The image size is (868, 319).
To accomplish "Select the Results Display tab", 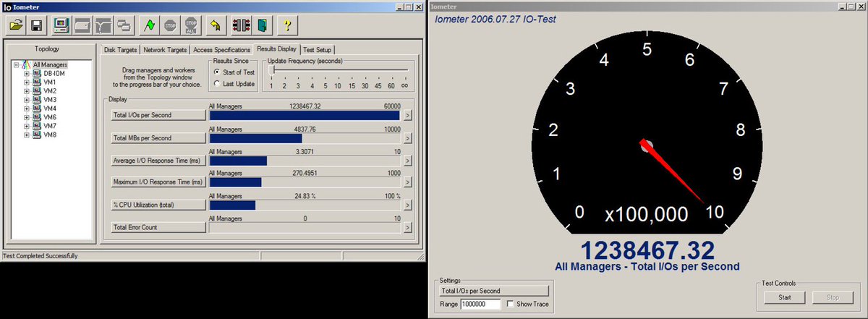I will pos(276,49).
